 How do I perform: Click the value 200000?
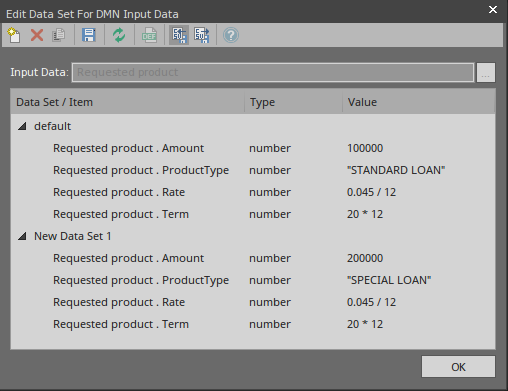point(365,258)
